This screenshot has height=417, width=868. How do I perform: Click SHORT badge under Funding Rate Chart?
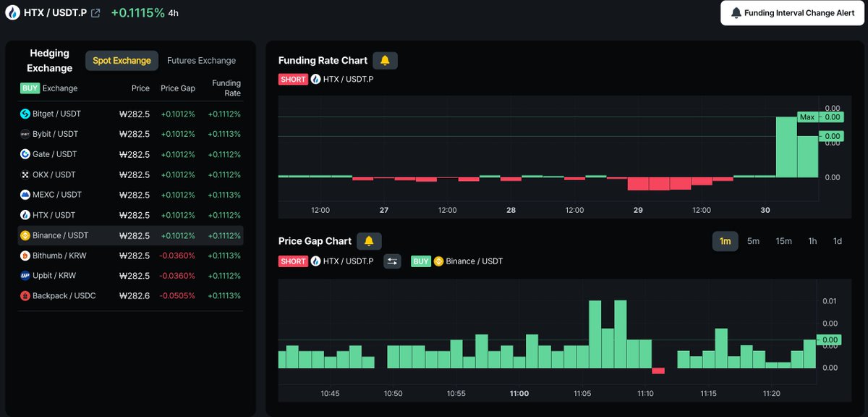(x=293, y=80)
